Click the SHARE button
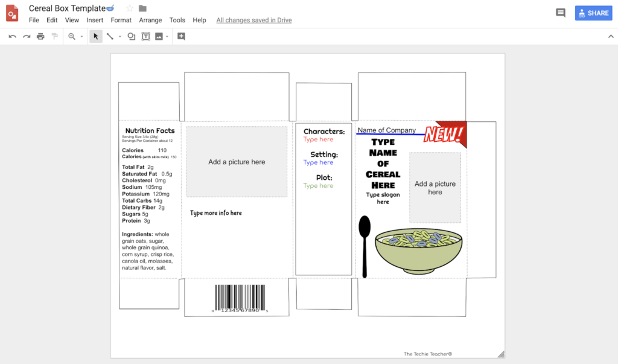Screen dimensions: 618x364 [593, 12]
